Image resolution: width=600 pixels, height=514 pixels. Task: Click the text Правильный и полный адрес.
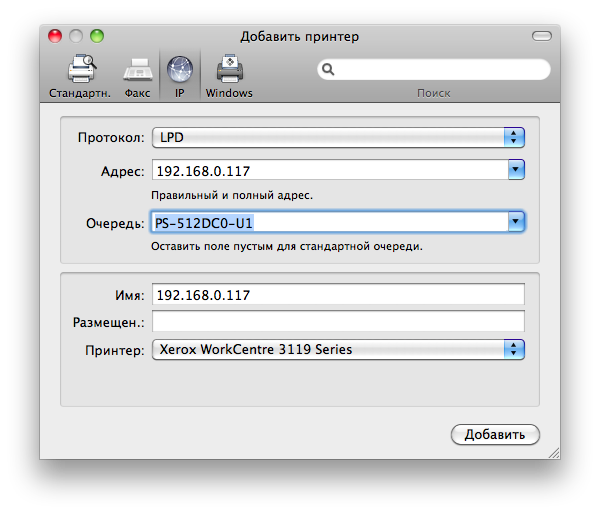coord(232,195)
